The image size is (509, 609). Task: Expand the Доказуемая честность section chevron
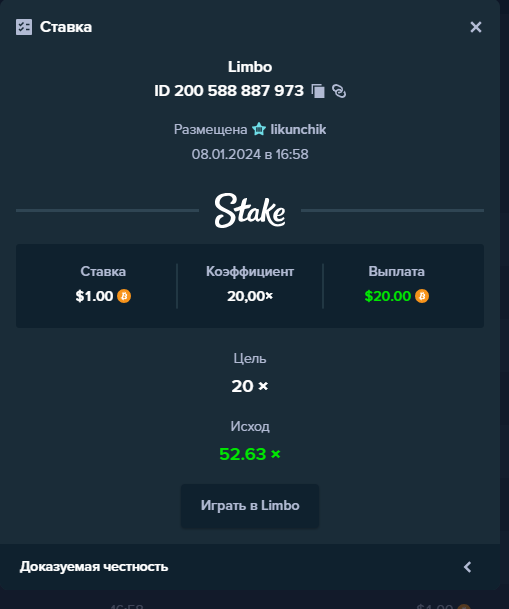tap(468, 567)
